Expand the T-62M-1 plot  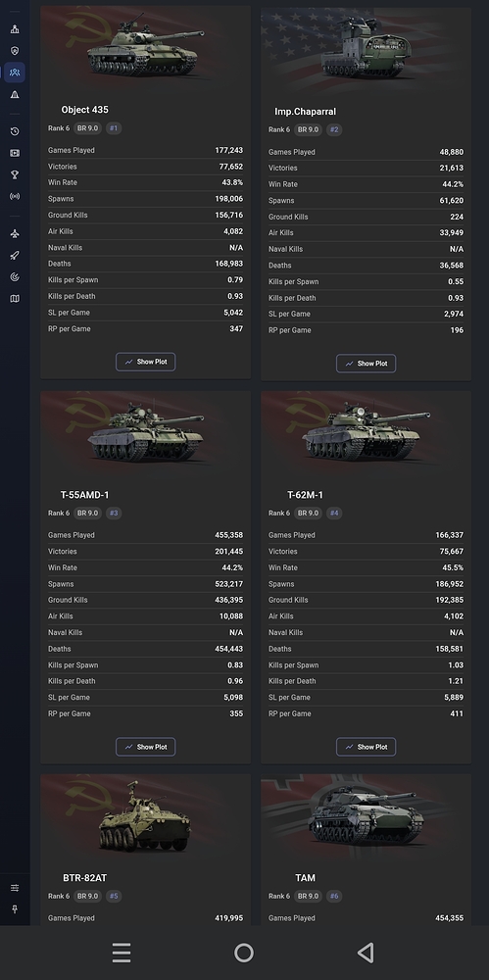(x=366, y=747)
